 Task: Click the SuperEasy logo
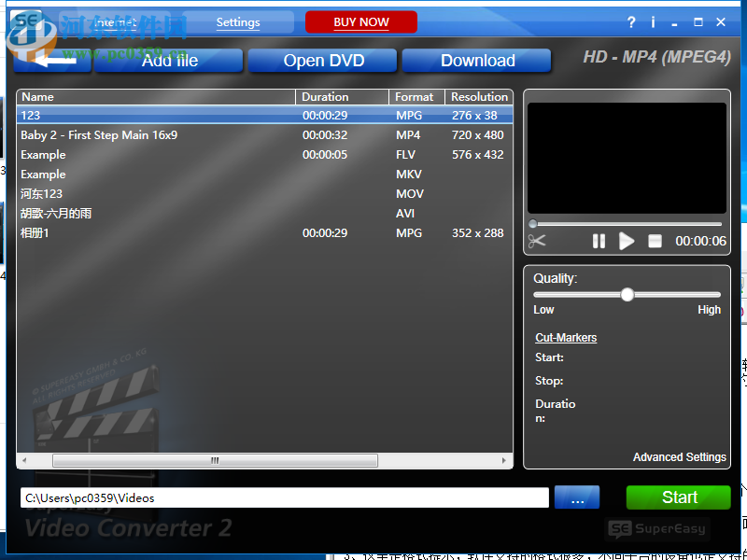(x=656, y=528)
